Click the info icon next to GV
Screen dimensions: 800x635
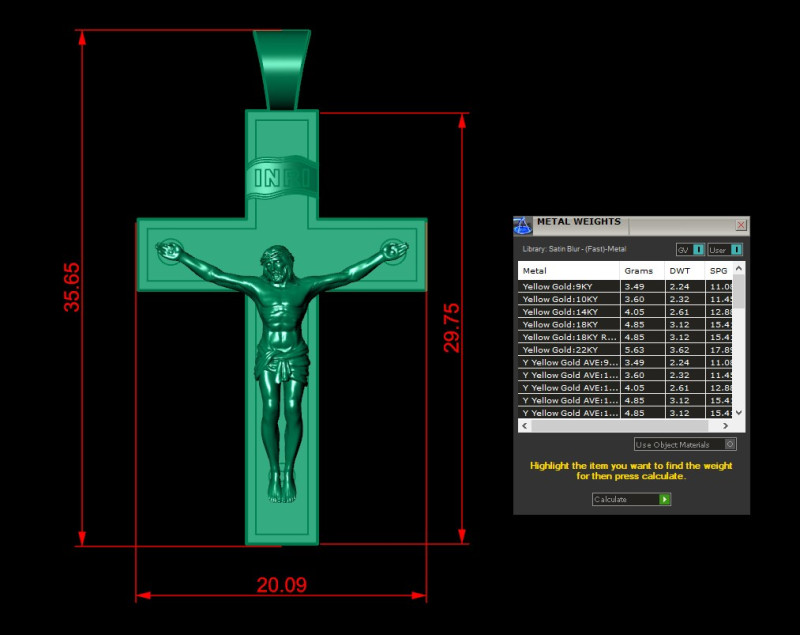click(697, 250)
